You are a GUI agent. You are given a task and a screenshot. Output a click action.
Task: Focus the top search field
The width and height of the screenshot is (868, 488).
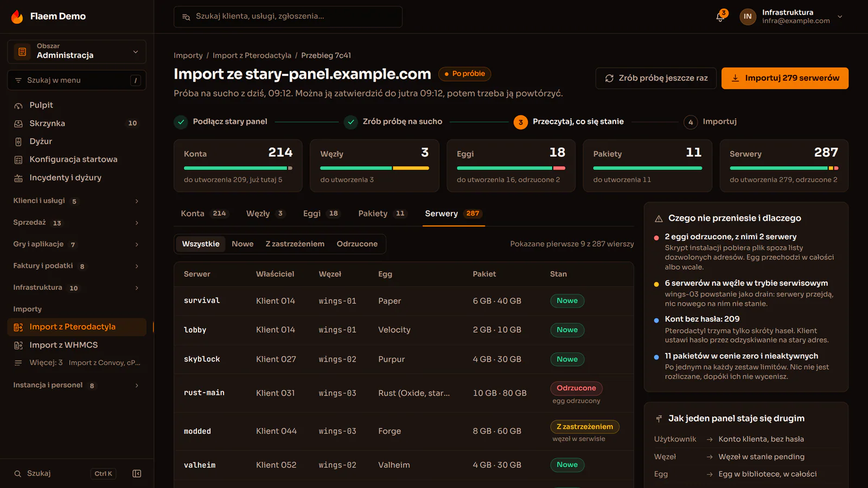click(288, 17)
